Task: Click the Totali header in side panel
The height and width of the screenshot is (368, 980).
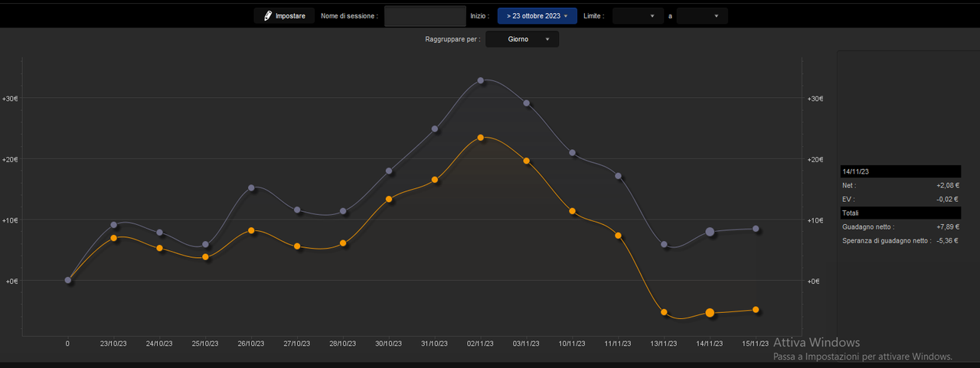Action: tap(900, 213)
